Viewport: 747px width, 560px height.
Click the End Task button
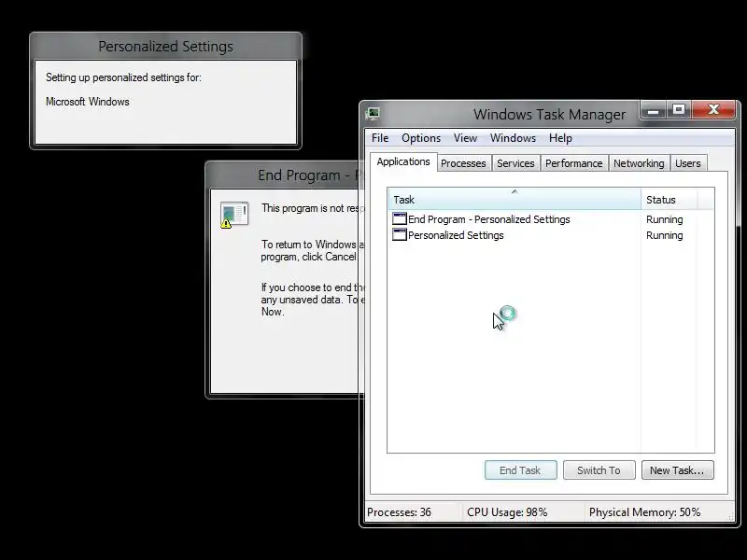tap(520, 470)
